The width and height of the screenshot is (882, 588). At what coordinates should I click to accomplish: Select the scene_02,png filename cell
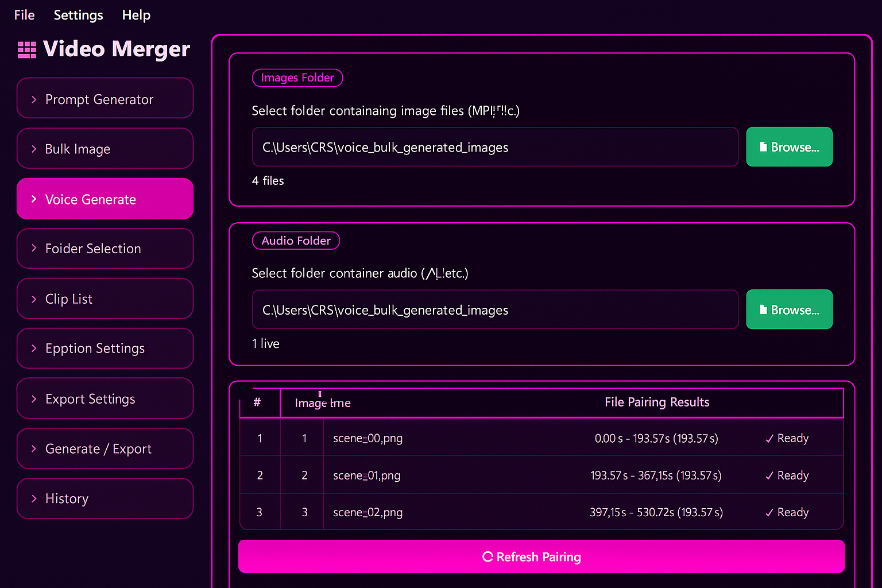coord(367,512)
